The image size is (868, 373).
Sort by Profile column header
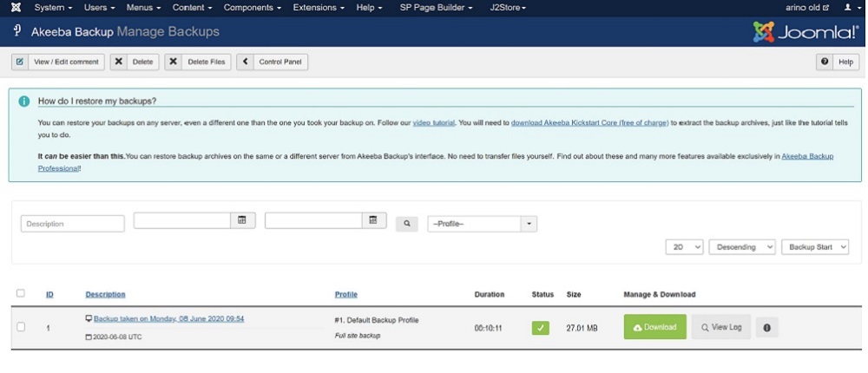pos(346,294)
